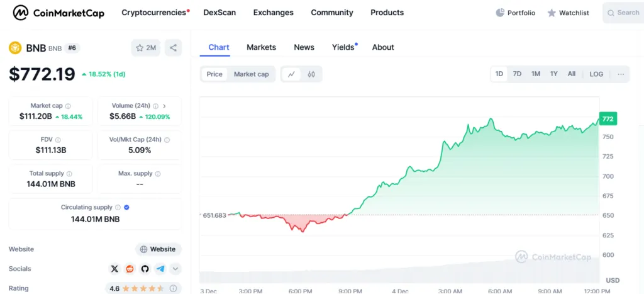Open the Portfolio pie icon link
Viewport: 644px width, 294px height.
coord(516,13)
